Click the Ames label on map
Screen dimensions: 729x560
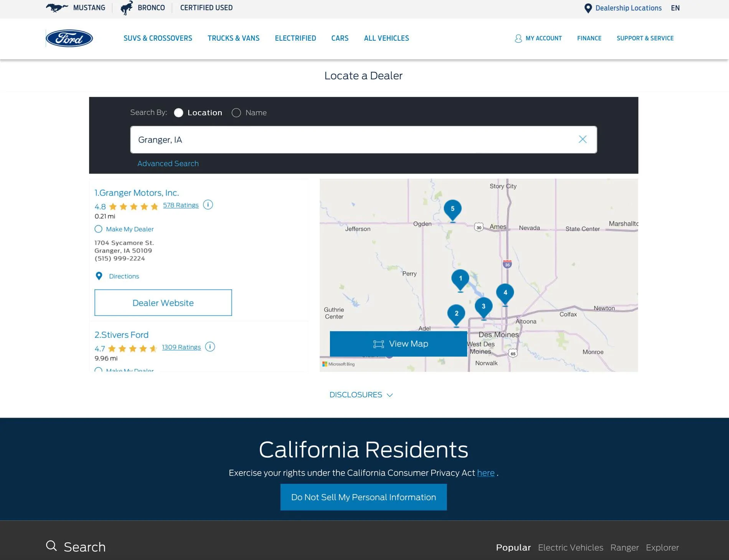(x=498, y=227)
